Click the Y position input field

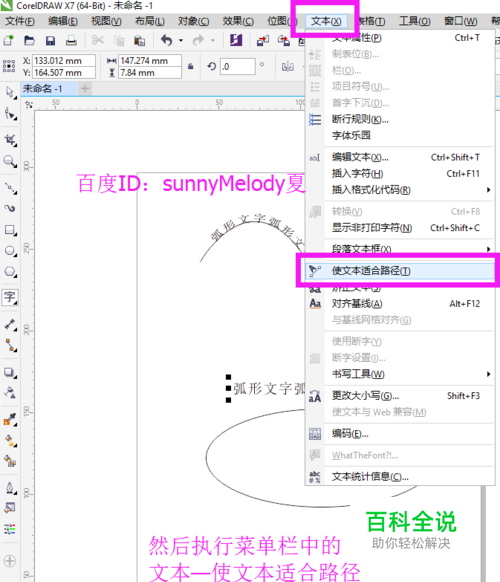64,73
